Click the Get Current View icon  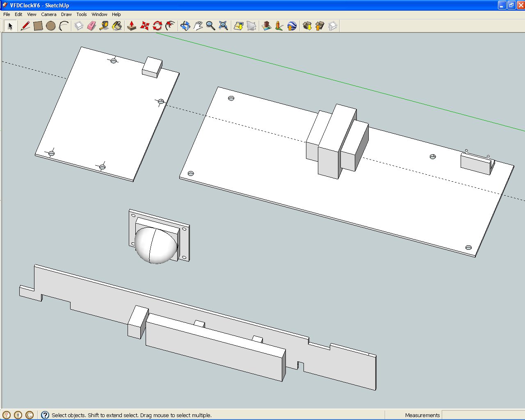(x=238, y=26)
